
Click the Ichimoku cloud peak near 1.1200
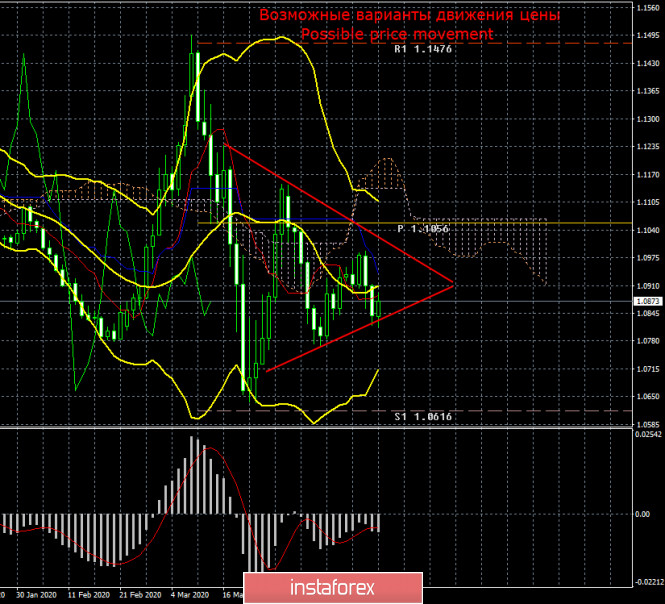[x=382, y=158]
